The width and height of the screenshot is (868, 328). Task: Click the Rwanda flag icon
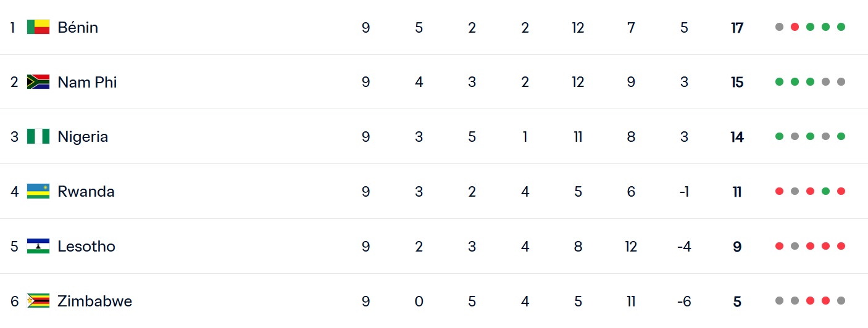click(x=38, y=191)
